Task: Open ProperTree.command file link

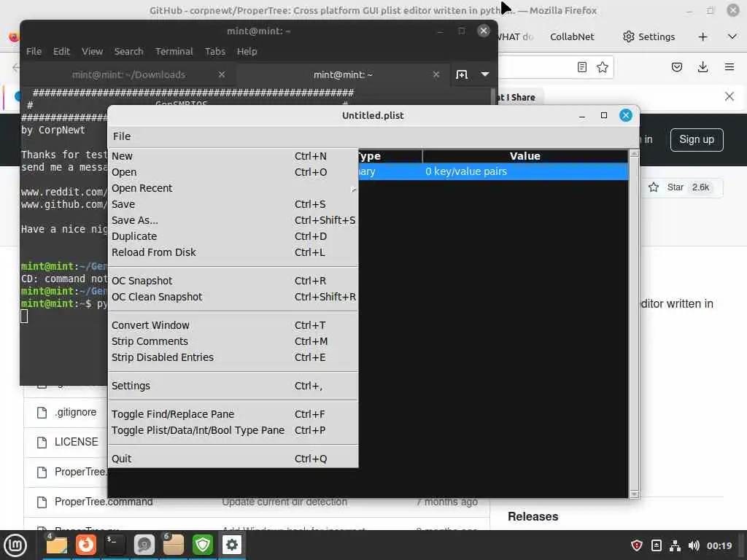Action: (x=104, y=502)
